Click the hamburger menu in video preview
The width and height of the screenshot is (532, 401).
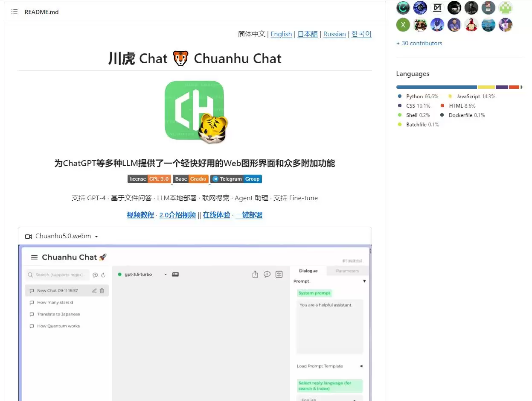(34, 257)
